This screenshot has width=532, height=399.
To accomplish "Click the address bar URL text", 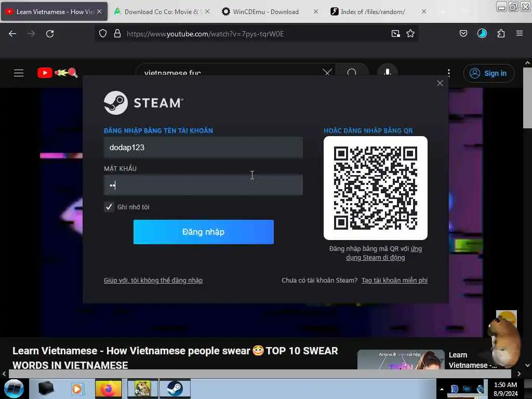I will (205, 34).
